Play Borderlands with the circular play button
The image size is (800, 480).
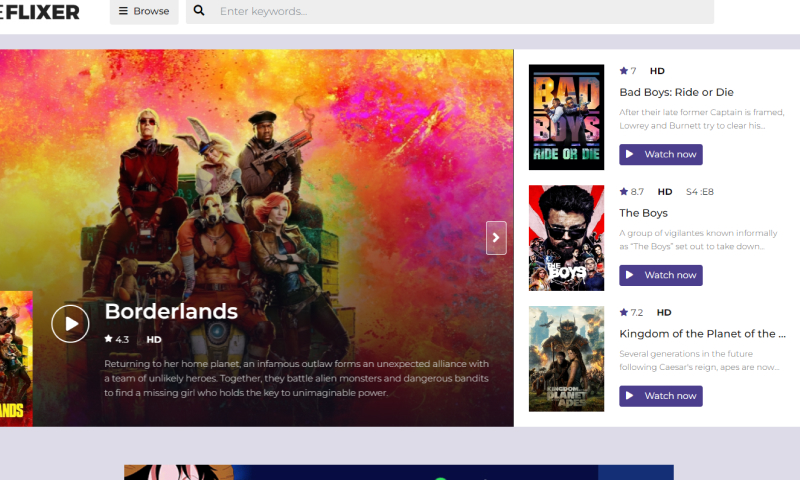[70, 323]
